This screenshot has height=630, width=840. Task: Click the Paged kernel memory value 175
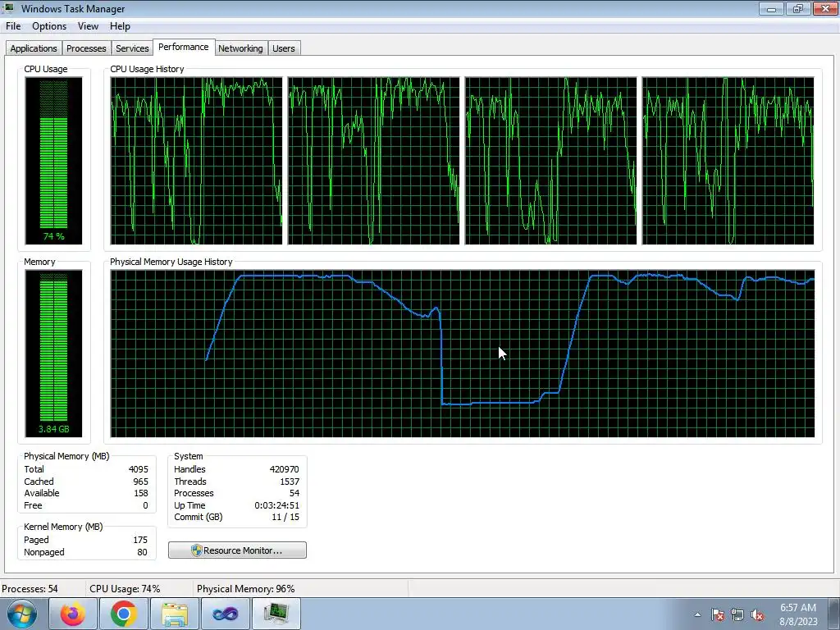tap(140, 540)
